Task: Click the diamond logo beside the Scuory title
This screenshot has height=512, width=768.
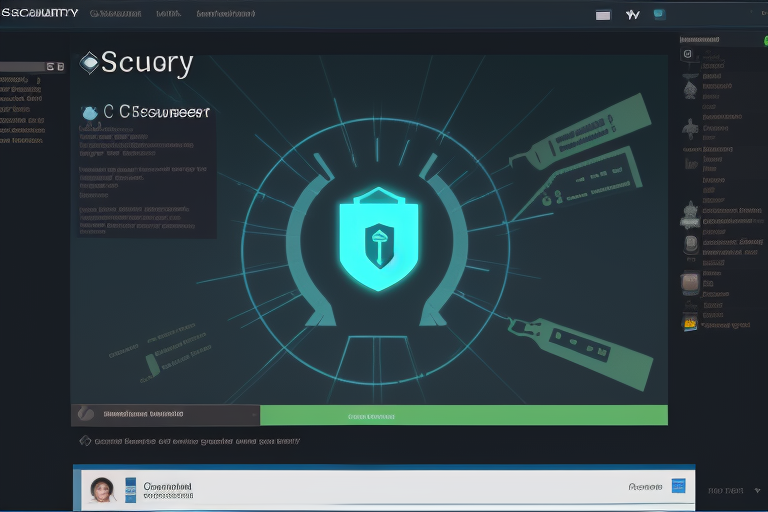Action: click(x=89, y=63)
